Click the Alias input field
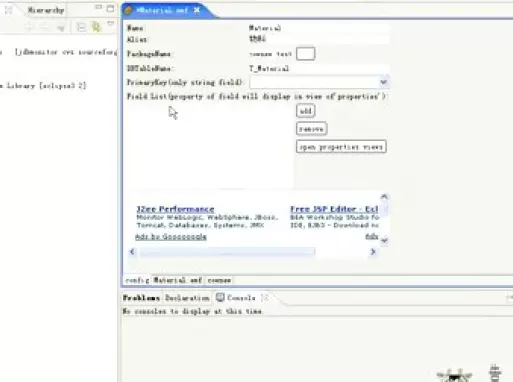The width and height of the screenshot is (513, 382). [319, 39]
